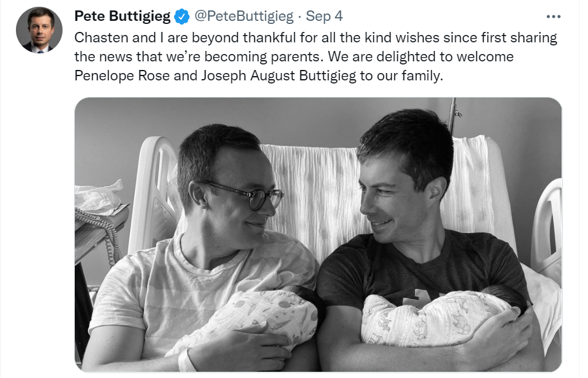Open the three-dot more options menu
The height and width of the screenshot is (378, 588).
[x=553, y=17]
